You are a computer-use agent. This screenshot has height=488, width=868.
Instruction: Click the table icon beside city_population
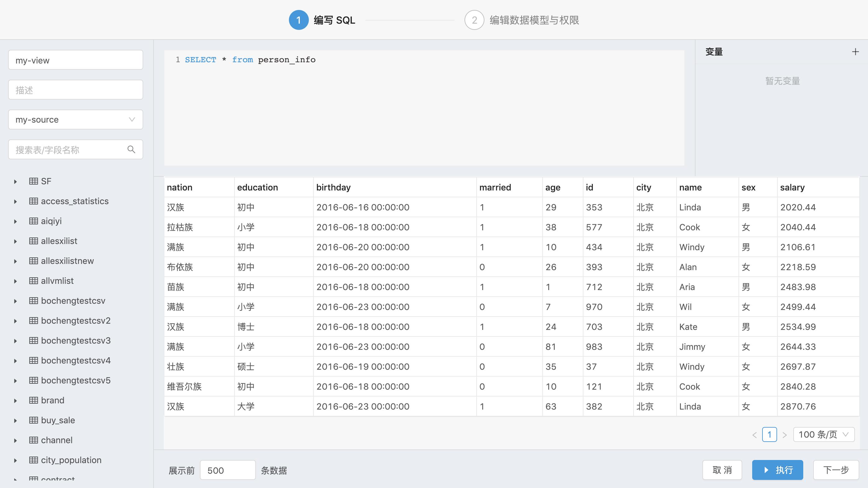coord(33,460)
